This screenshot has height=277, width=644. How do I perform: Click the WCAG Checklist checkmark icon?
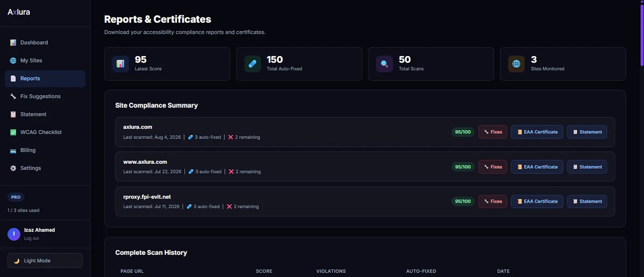click(13, 132)
